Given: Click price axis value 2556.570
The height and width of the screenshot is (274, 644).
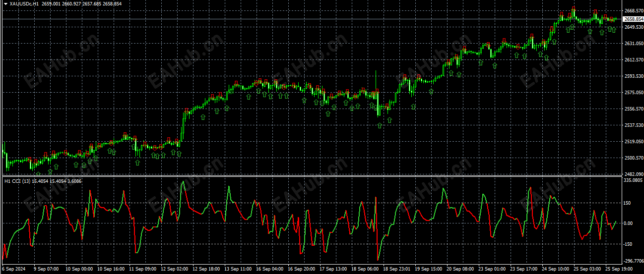Looking at the screenshot, I should (633, 109).
